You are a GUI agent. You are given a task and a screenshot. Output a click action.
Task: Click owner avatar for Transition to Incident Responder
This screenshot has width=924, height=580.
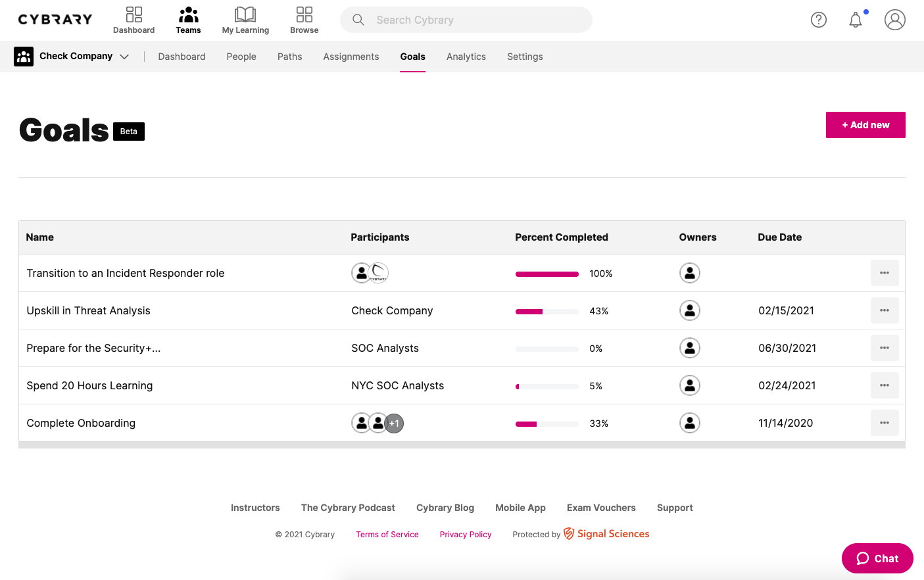click(690, 273)
